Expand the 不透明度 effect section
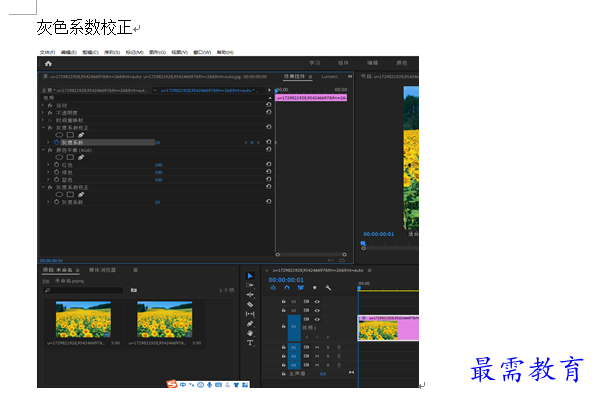 (43, 113)
